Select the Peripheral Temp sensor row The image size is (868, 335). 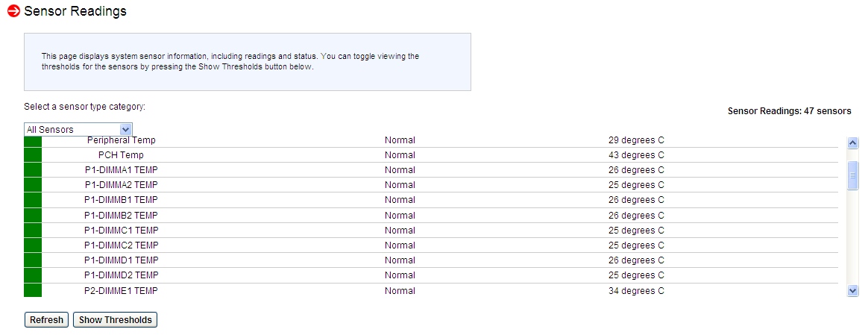point(121,140)
